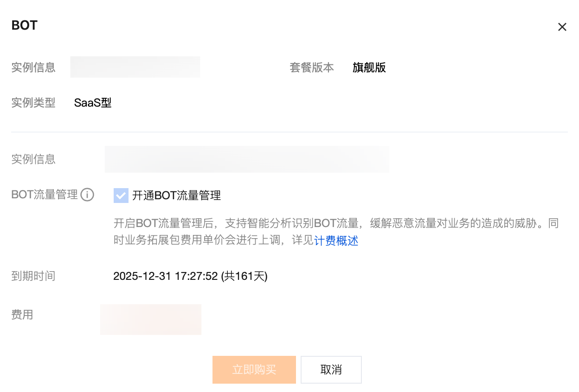Click the 开通BOT流量管理 checkbox label text
The height and width of the screenshot is (392, 579).
(176, 196)
